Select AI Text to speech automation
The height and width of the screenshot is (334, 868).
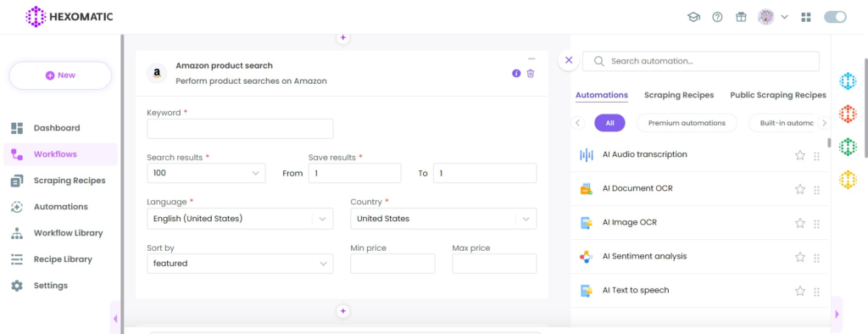click(700, 290)
